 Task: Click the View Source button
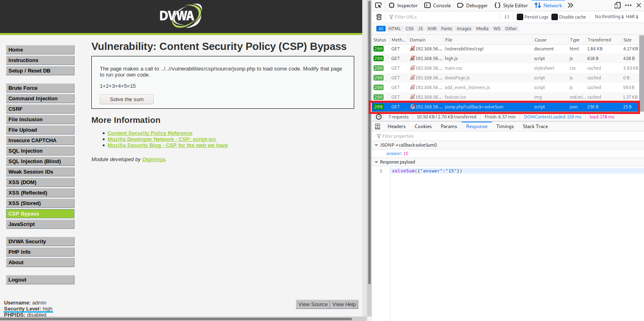313,304
